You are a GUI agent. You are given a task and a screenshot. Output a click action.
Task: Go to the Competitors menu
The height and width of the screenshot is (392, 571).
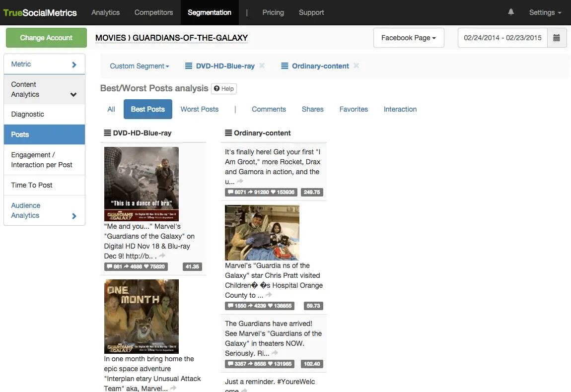pos(153,12)
